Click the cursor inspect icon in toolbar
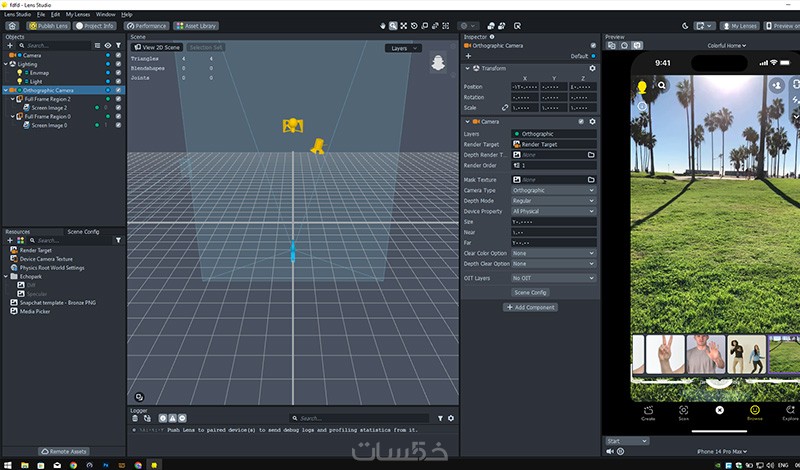 tap(517, 26)
